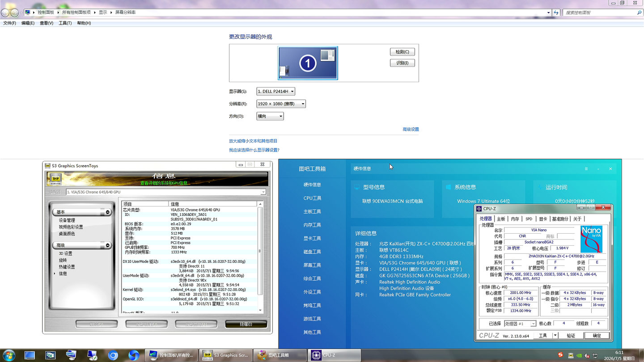Open the 图吧工具箱 hamburger menu icon
644x362 pixels.
coord(586,168)
